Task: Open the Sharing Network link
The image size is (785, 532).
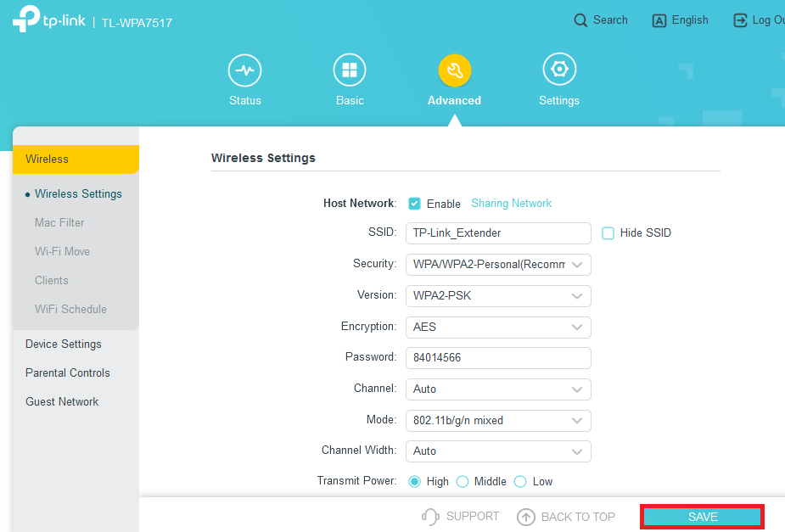Action: (x=511, y=204)
